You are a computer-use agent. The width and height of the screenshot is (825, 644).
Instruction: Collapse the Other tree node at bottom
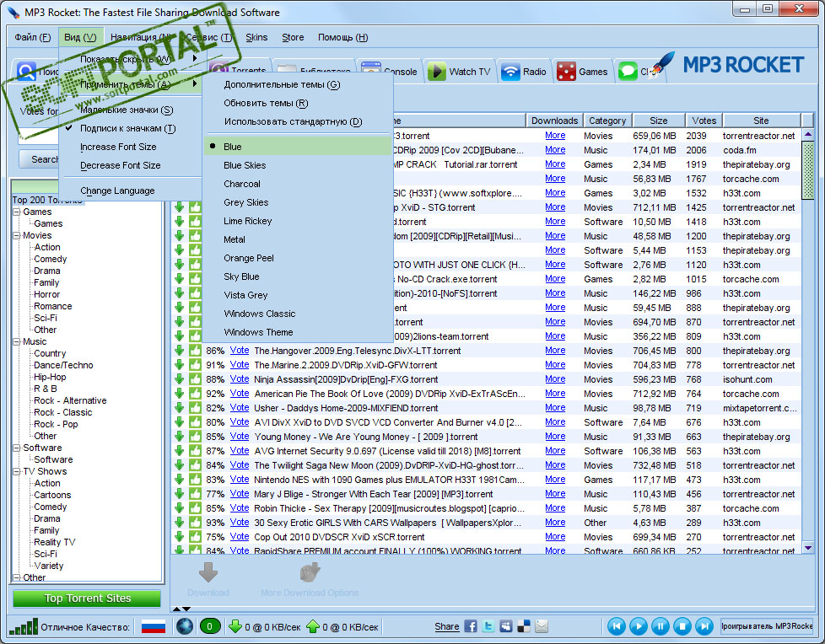[x=17, y=577]
